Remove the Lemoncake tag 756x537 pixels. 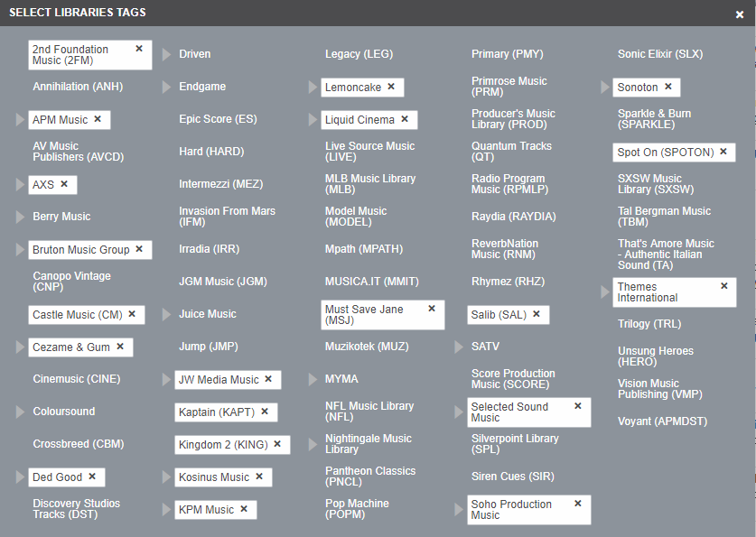pos(391,87)
